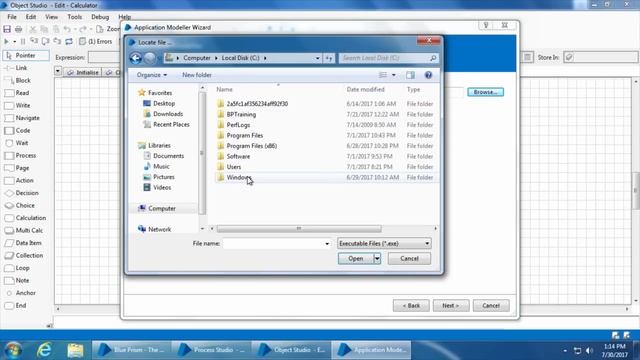
Task: Click the Pause debug icon
Action: tap(23, 42)
